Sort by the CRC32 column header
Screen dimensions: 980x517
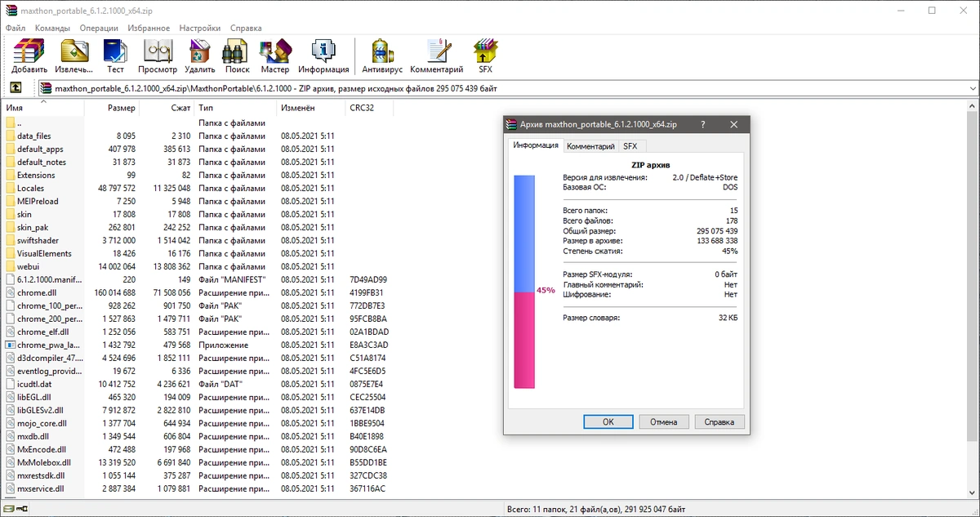tap(370, 108)
